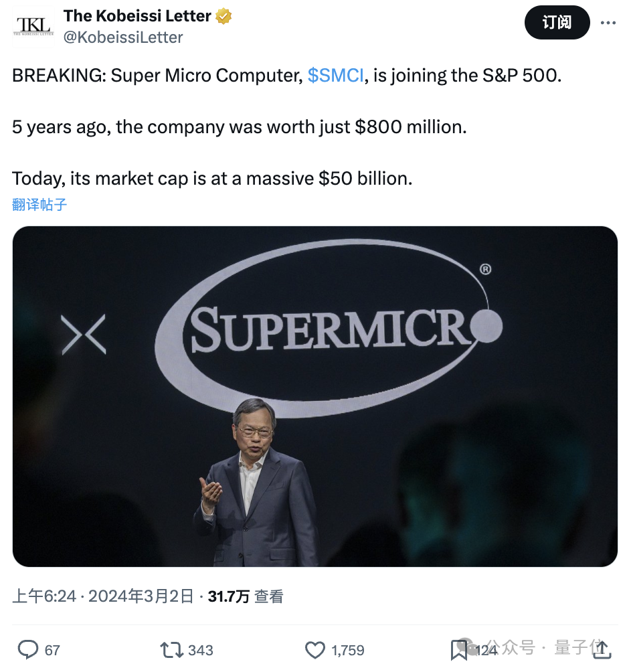The height and width of the screenshot is (672, 625).
Task: Click the 67 replies count
Action: click(x=52, y=650)
